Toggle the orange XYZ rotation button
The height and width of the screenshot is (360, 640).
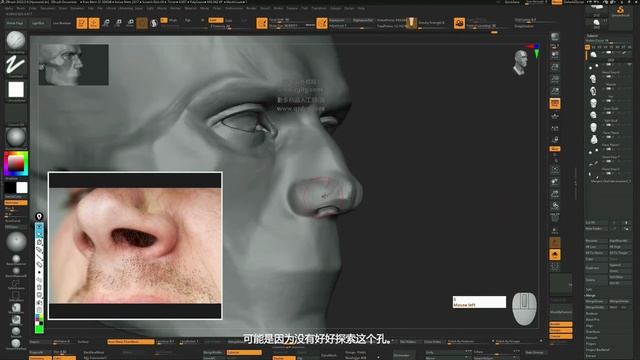pos(555,149)
